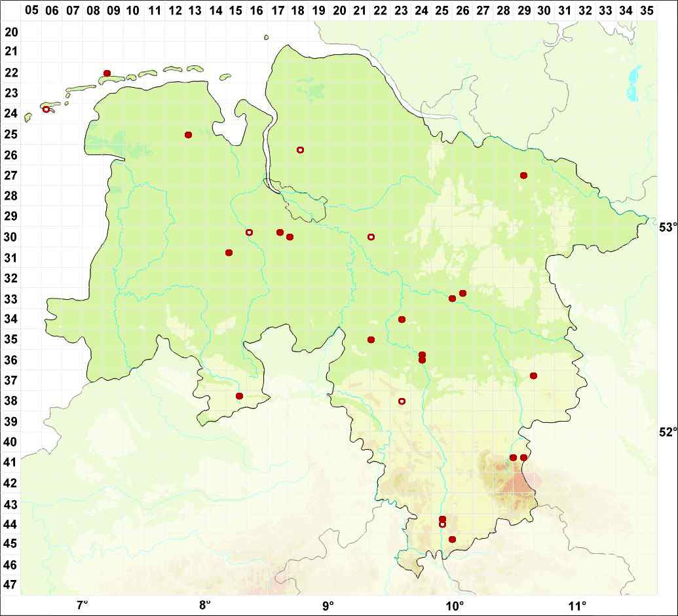This screenshot has width=678, height=616.
Task: Click row label 22 on the left edge
Action: [12, 73]
